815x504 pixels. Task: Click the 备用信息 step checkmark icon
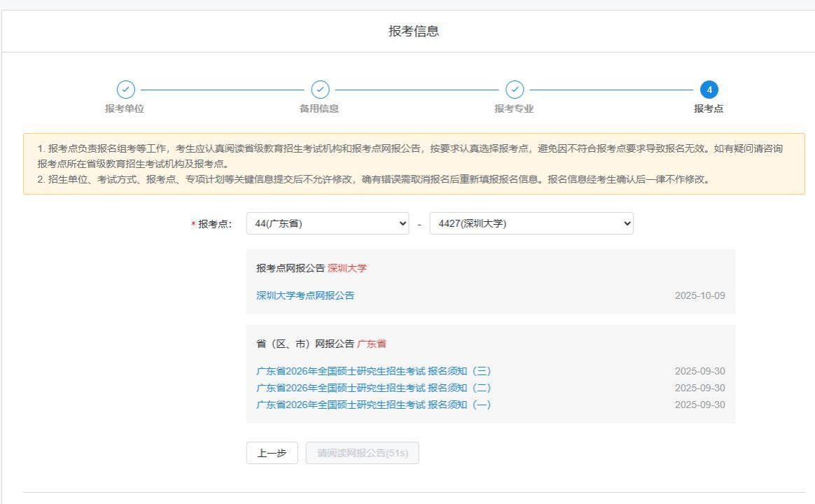(320, 90)
